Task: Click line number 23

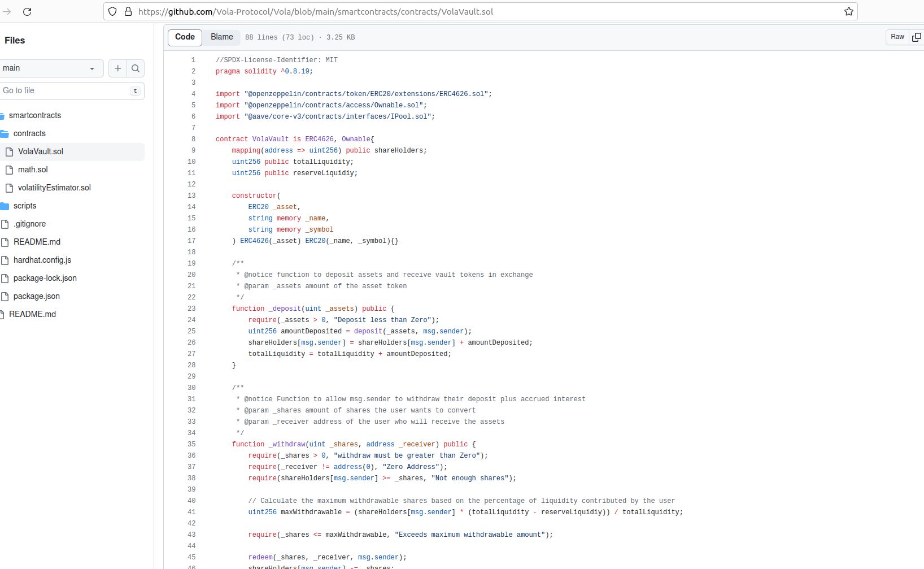Action: pyautogui.click(x=191, y=309)
